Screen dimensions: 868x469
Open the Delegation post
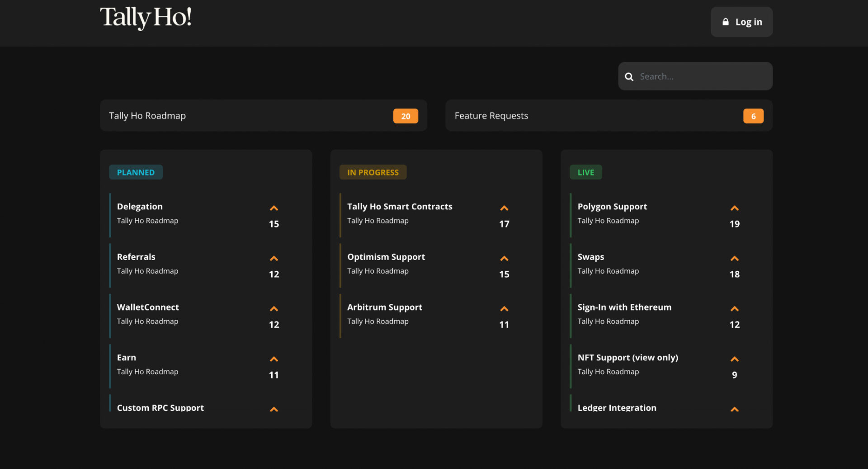tap(140, 206)
